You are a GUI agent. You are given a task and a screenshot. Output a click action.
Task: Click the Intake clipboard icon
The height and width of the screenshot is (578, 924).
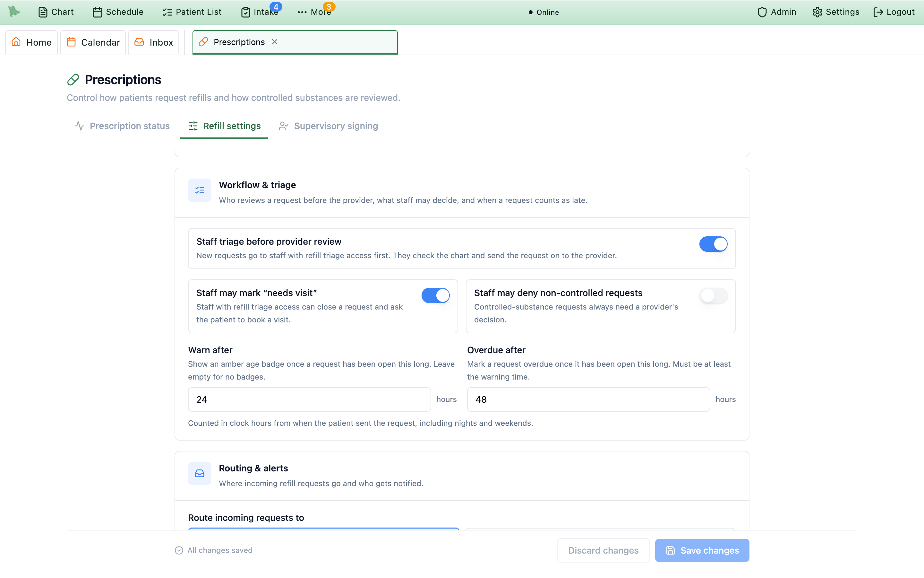245,12
